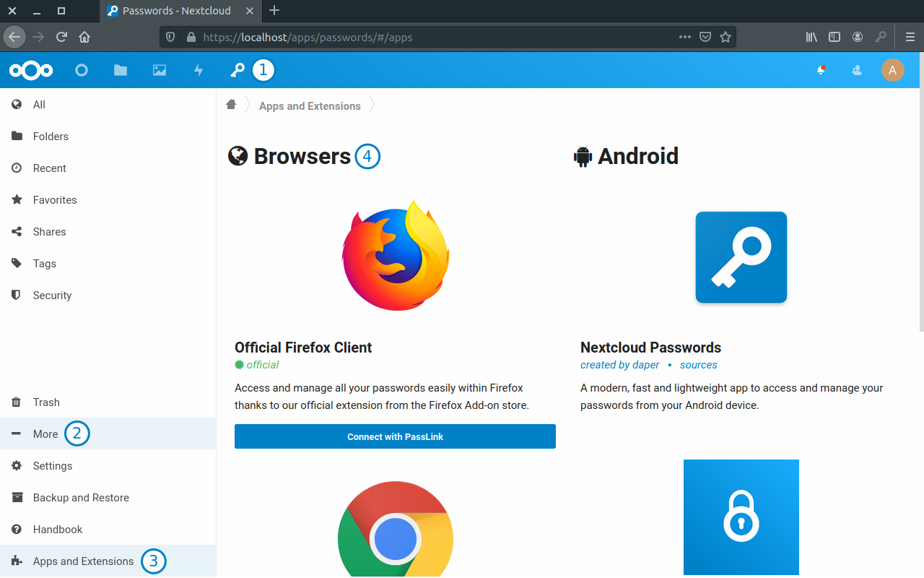Open Recent passwords section

(x=108, y=168)
